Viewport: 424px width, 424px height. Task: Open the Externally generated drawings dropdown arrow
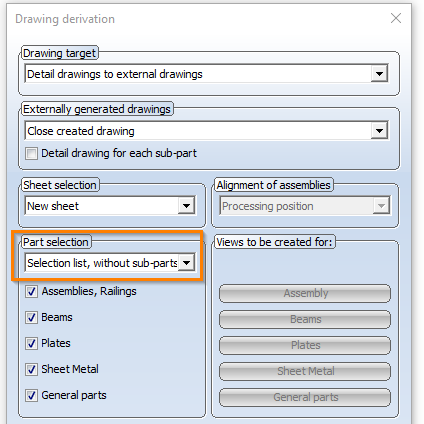point(379,131)
